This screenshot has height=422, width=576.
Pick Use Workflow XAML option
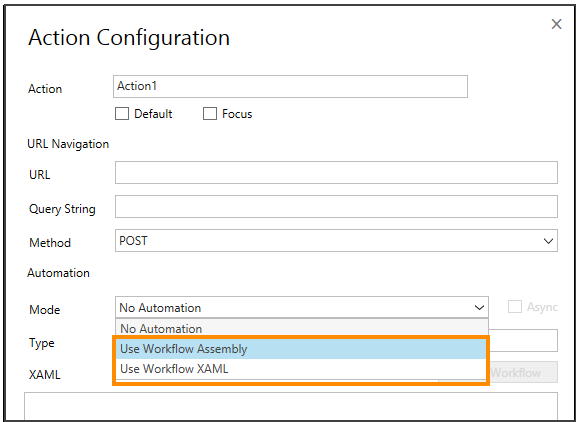(x=302, y=369)
